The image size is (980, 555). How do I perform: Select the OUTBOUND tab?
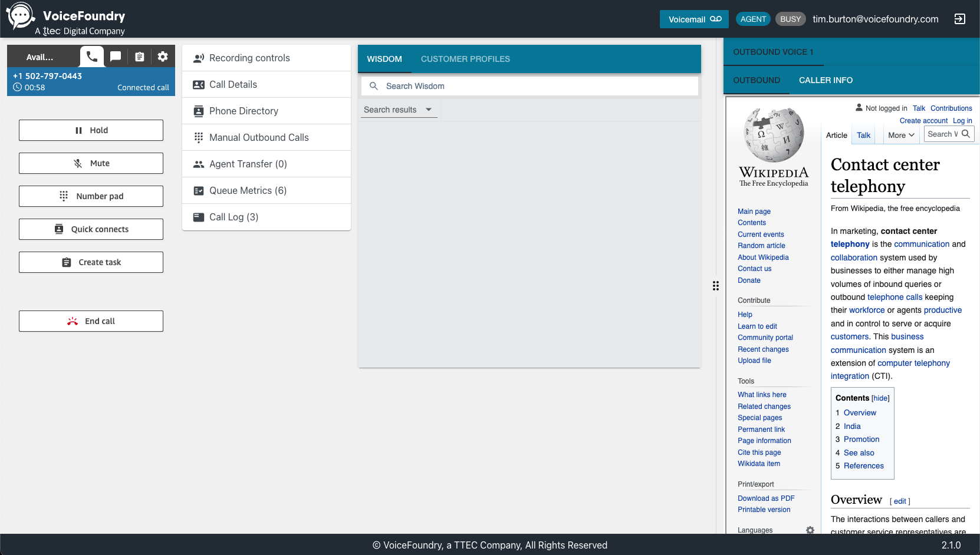pos(757,80)
